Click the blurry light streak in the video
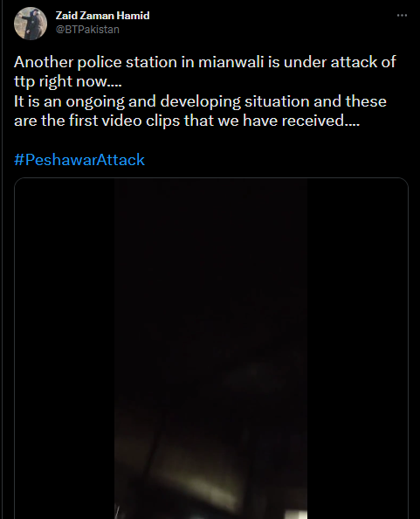Viewport: 420px width, 519px height. (195, 481)
